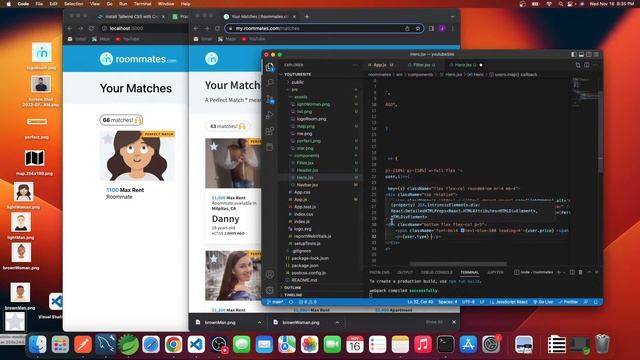Click the split editor icon in VS Code
This screenshot has width=640, height=360.
click(587, 65)
